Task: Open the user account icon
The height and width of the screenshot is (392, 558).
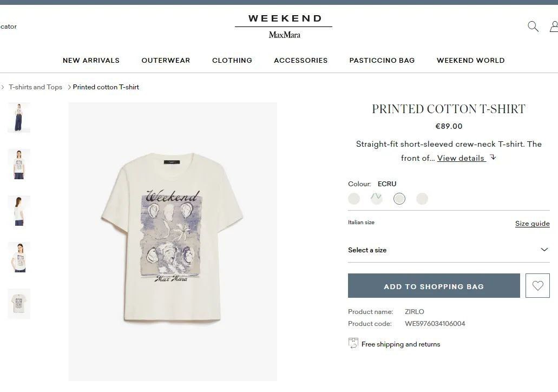Action: tap(554, 27)
